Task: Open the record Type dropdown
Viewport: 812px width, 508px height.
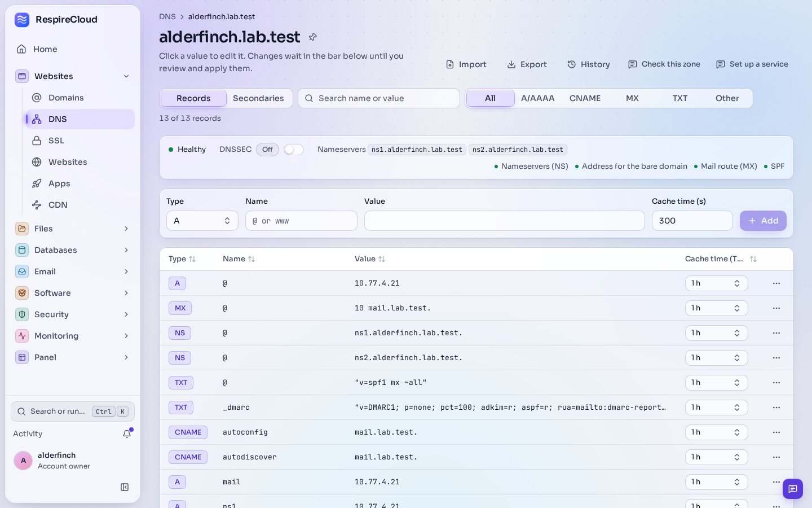Action: click(202, 221)
